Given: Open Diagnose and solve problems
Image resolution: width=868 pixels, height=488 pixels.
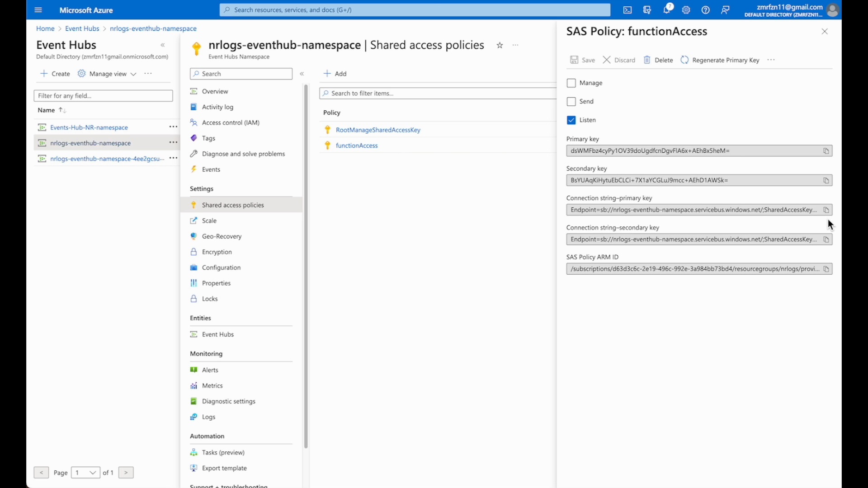Looking at the screenshot, I should (243, 154).
